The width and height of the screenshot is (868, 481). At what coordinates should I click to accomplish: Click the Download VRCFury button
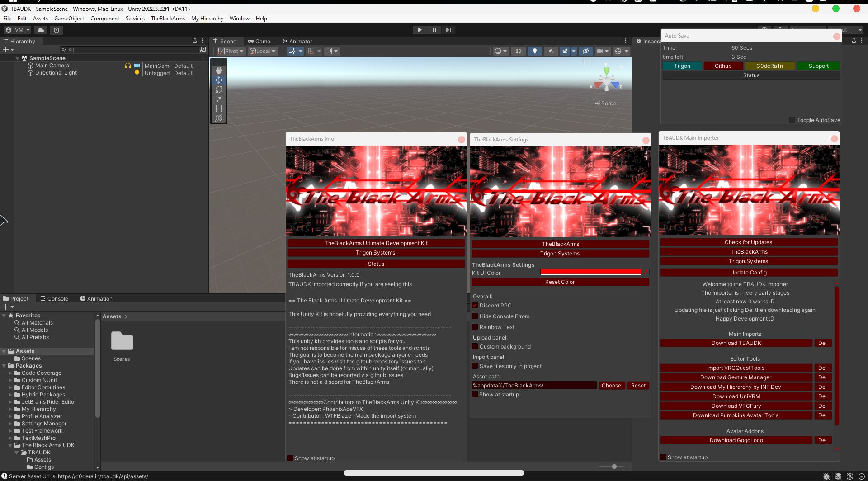tap(736, 406)
